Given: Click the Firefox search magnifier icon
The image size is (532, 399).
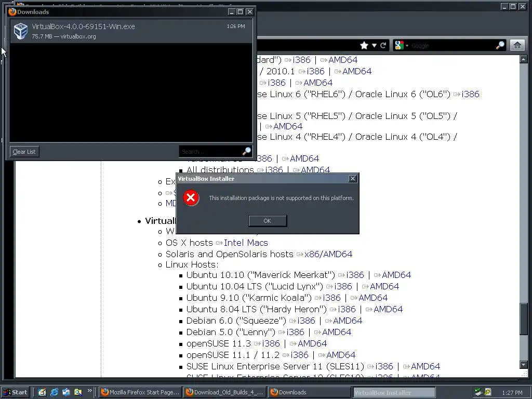Looking at the screenshot, I should 500,45.
